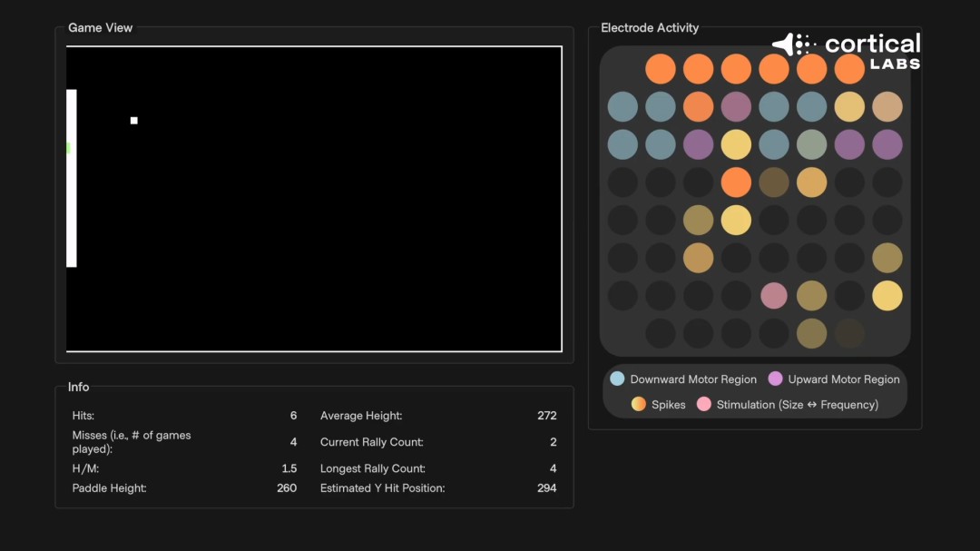Click the Estimated Y Hit Position value 294

coord(546,488)
